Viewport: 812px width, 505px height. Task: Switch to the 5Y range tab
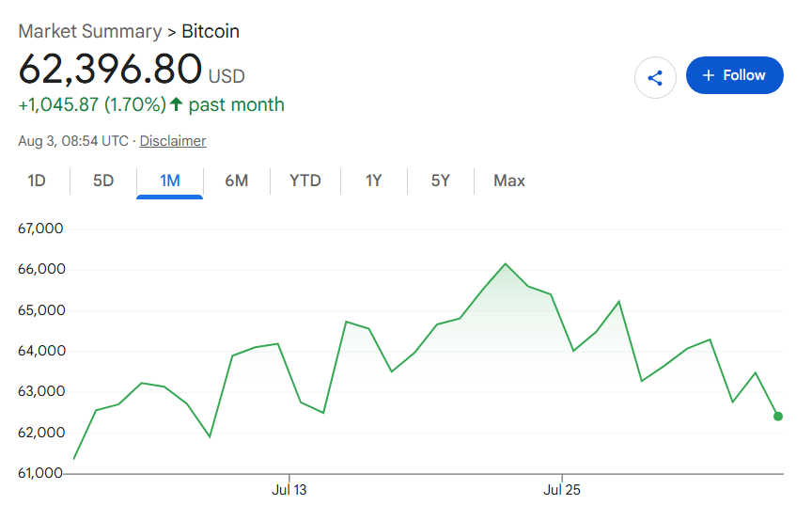pos(440,181)
